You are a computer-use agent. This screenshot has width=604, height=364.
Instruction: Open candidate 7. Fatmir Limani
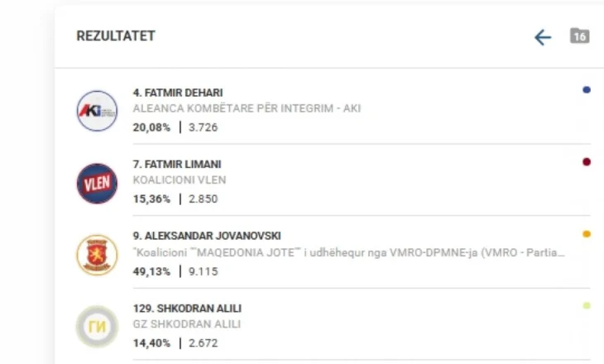pos(177,165)
